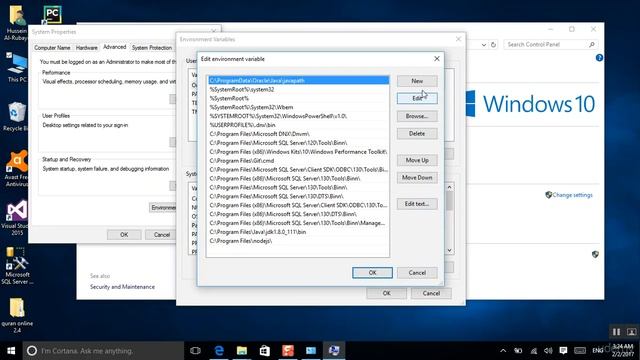Click the Cortana search box
Screen dimensions: 640x360
click(x=103, y=351)
